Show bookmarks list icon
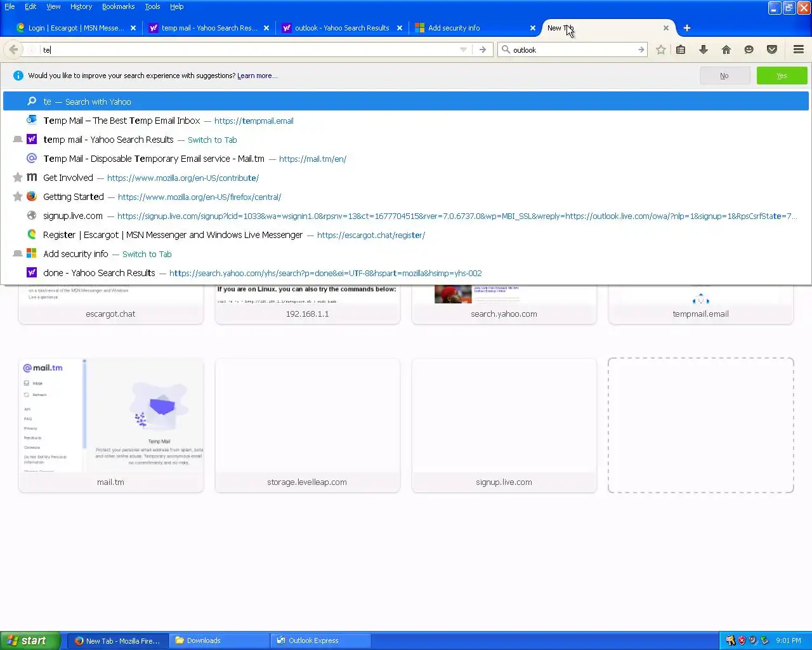The height and width of the screenshot is (650, 812). tap(681, 50)
